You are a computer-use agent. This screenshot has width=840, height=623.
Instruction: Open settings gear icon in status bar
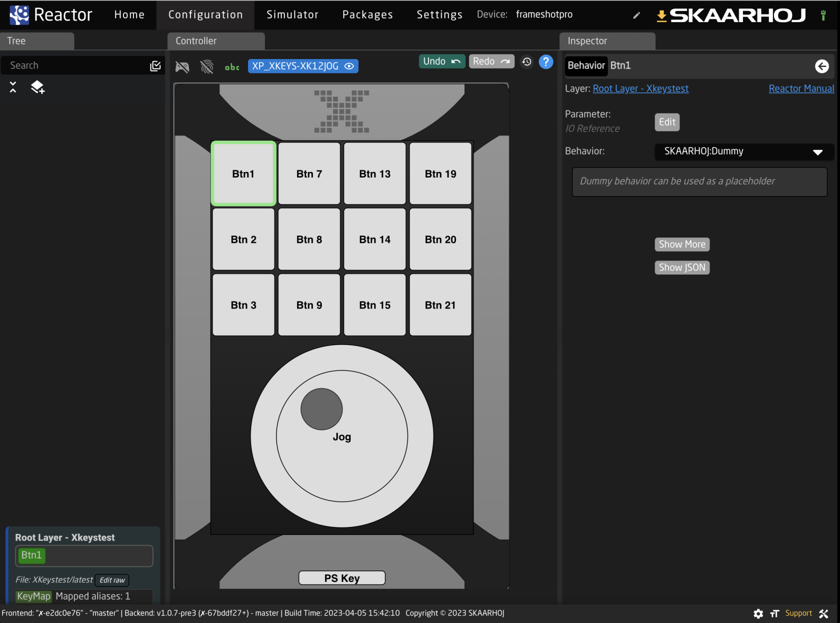point(758,613)
